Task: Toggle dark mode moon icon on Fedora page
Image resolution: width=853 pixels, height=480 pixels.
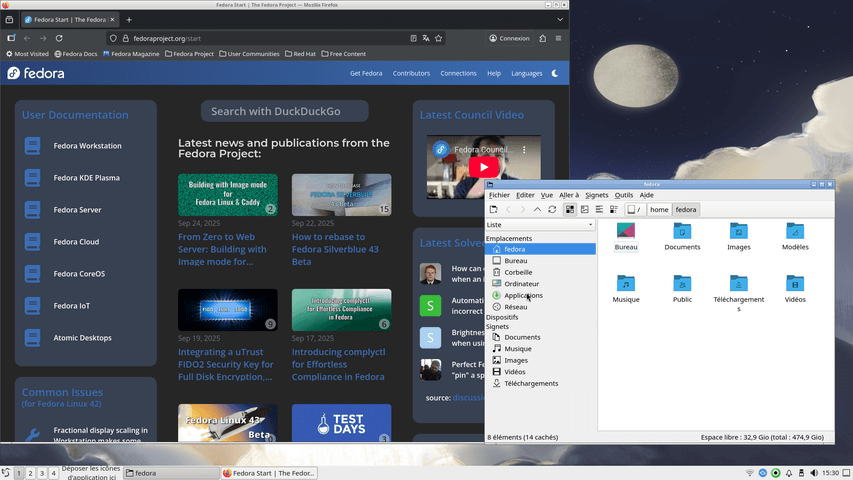Action: click(x=555, y=73)
